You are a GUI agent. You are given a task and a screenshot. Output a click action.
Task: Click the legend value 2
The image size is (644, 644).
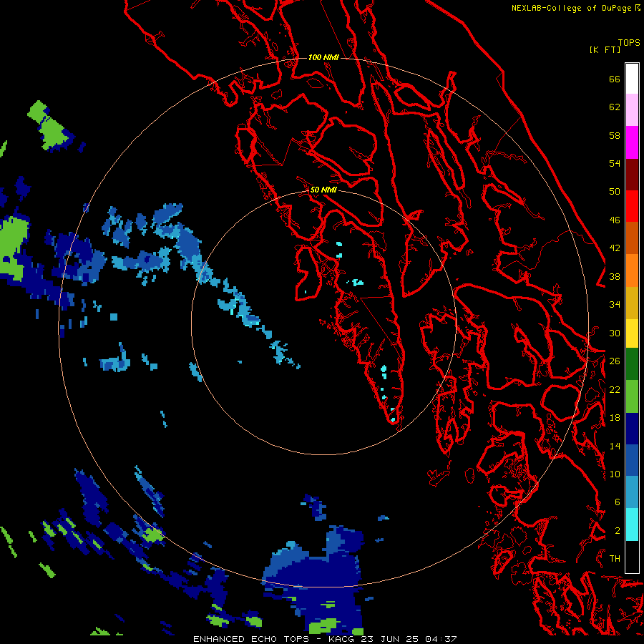click(618, 531)
